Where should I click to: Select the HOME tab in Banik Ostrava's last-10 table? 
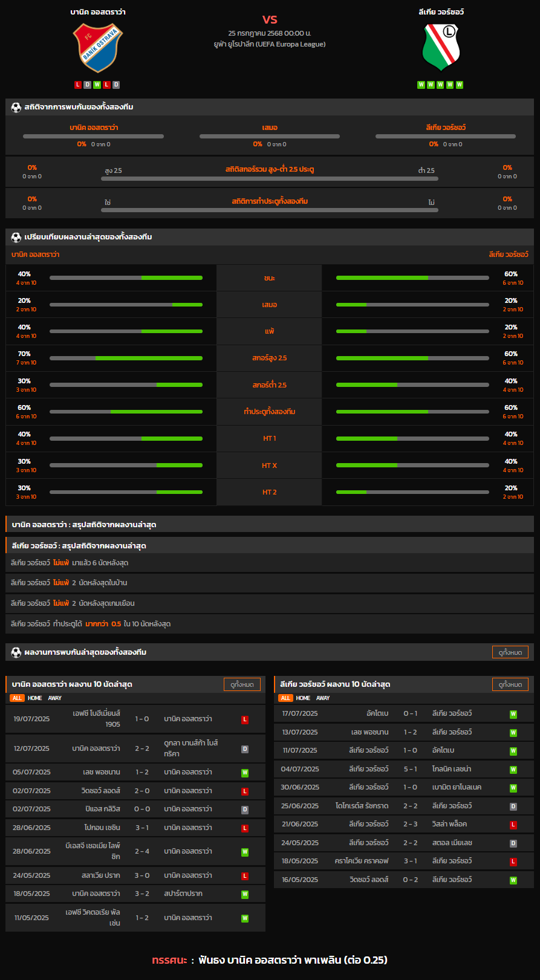[35, 698]
